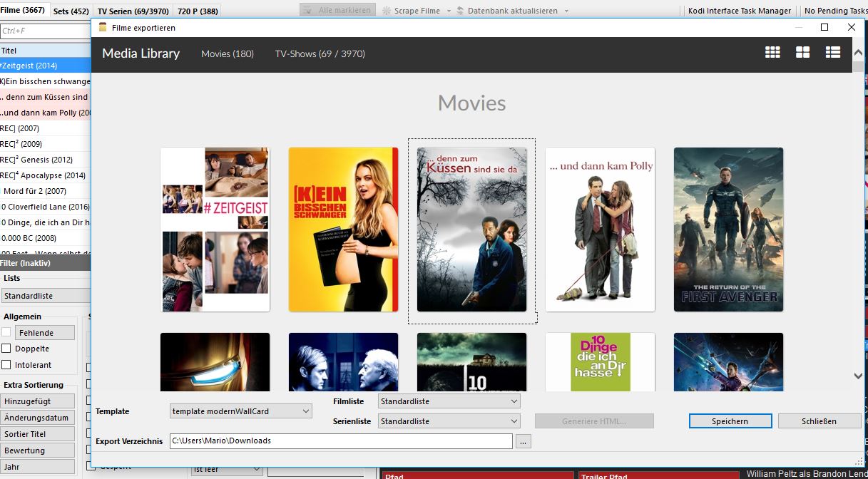Click the Alle markieren toolbar button
Viewport: 868px width, 479px height.
pyautogui.click(x=337, y=10)
